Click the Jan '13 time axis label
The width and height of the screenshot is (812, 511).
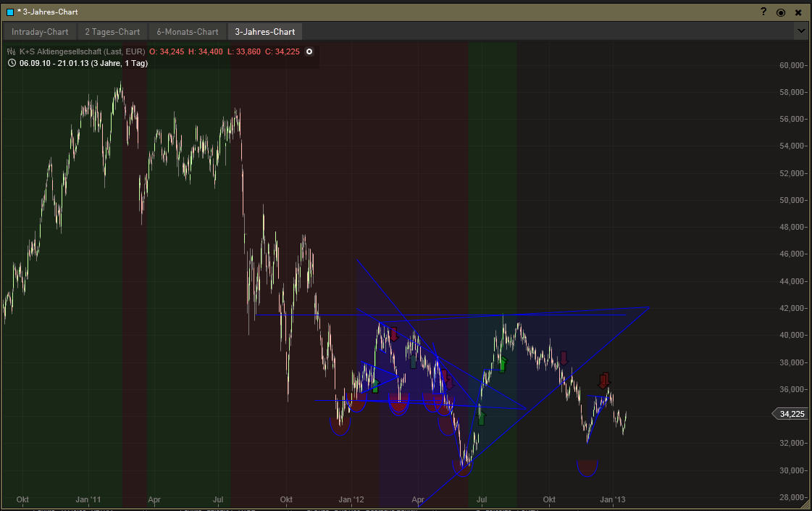613,499
